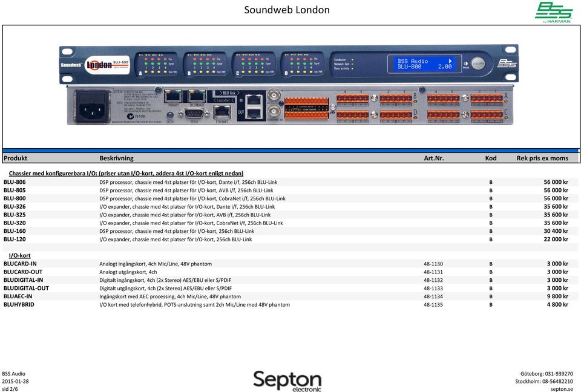The height and width of the screenshot is (392, 581).
Task: Click the 'Soundweb London' page title
Action: 287,10
